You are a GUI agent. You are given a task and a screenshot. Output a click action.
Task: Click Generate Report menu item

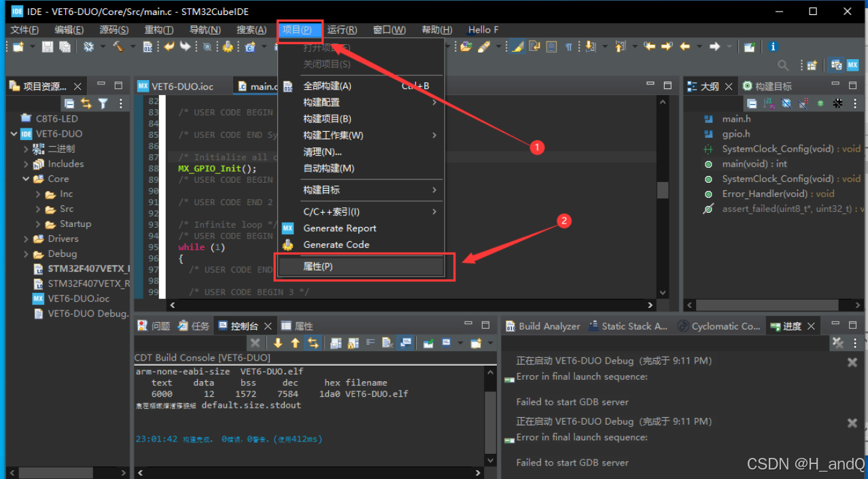(x=362, y=228)
